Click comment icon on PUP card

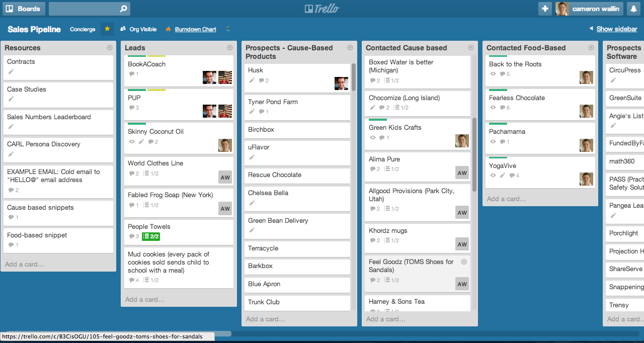point(132,108)
